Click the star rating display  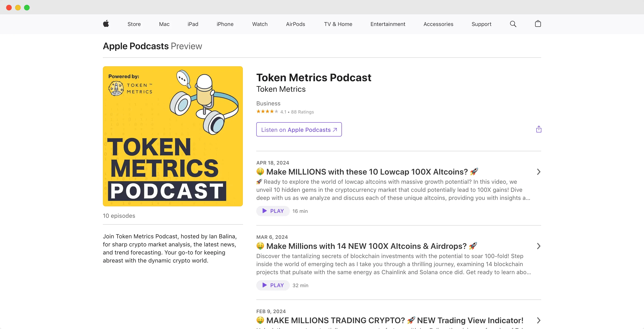(267, 112)
